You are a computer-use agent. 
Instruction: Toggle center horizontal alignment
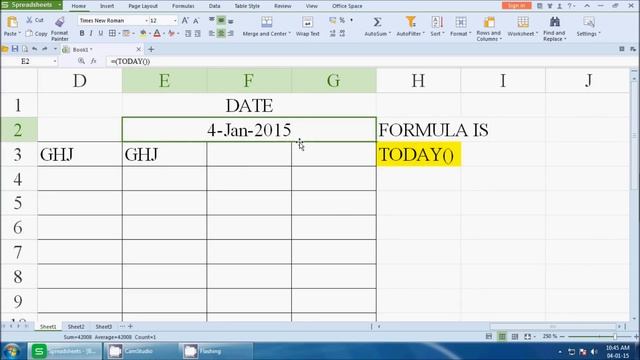point(221,33)
